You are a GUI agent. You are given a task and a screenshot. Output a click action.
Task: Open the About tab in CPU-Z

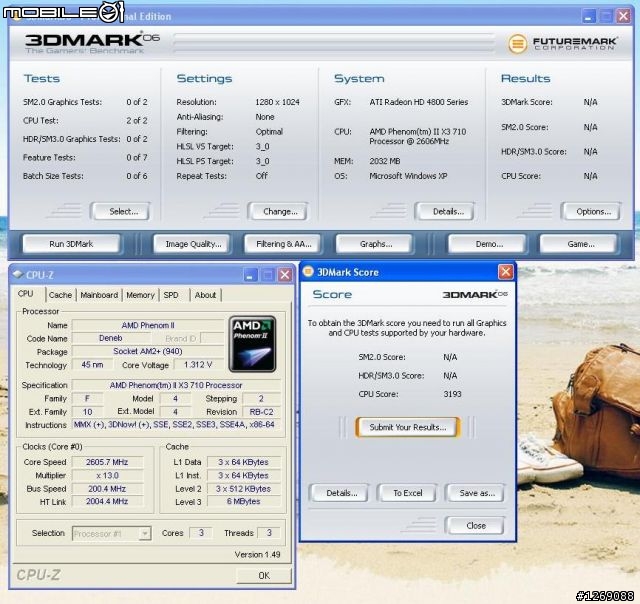(x=205, y=295)
